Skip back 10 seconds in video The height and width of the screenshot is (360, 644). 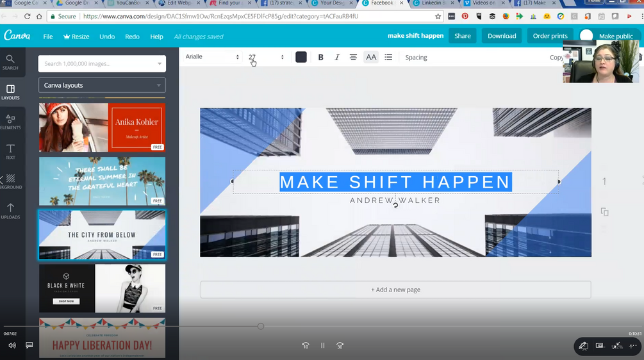tap(306, 346)
